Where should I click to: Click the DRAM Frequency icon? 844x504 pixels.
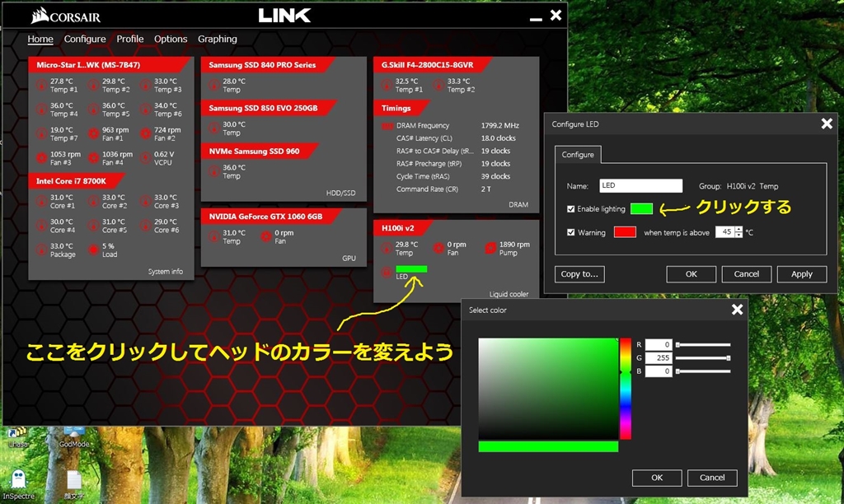387,126
